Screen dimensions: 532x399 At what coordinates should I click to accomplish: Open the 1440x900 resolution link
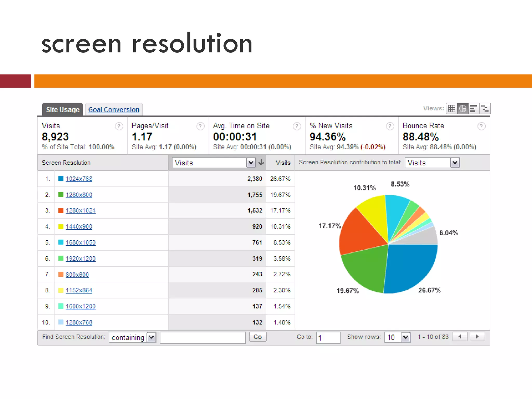[x=79, y=227]
